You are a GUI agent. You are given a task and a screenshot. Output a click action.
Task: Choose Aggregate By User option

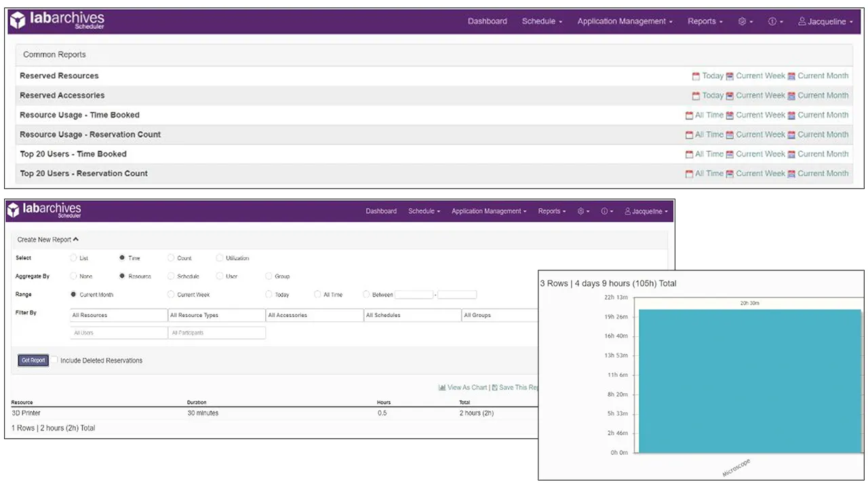[220, 277]
